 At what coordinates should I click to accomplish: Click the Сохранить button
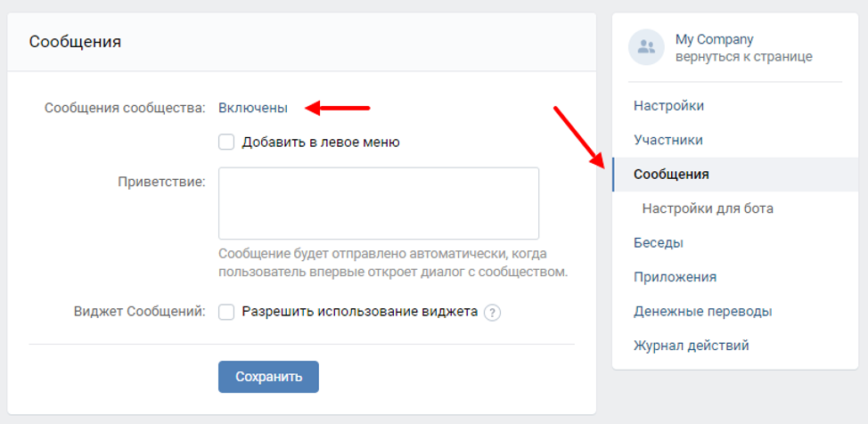coord(268,377)
